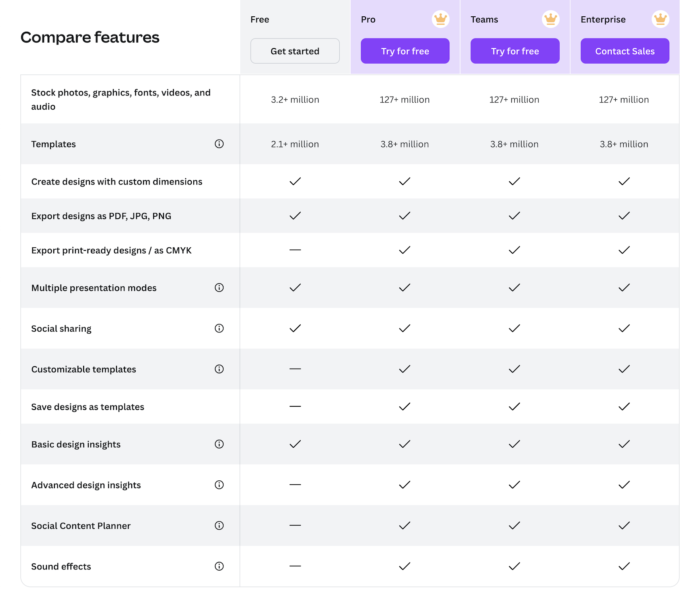Click Try for free under Pro
Image resolution: width=700 pixels, height=598 pixels.
(x=405, y=51)
